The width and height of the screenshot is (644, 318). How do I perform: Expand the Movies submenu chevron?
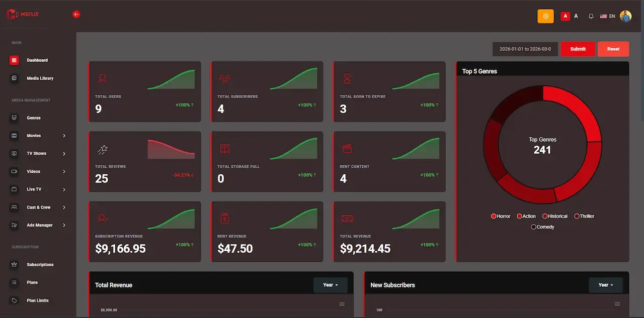pos(64,136)
